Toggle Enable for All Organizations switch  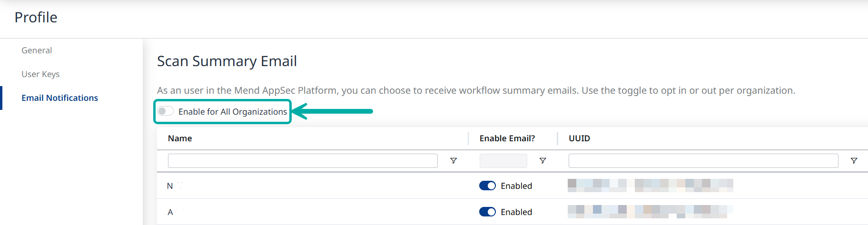166,111
